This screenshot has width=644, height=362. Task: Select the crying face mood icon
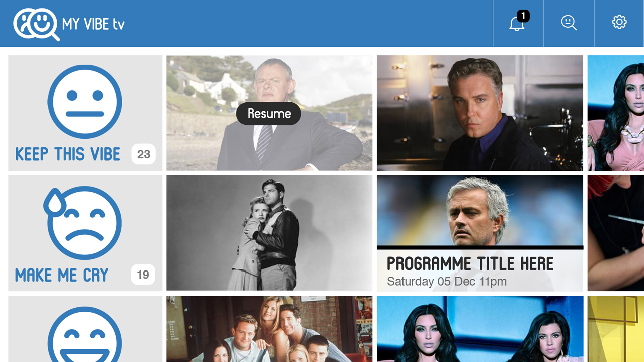coord(83,223)
